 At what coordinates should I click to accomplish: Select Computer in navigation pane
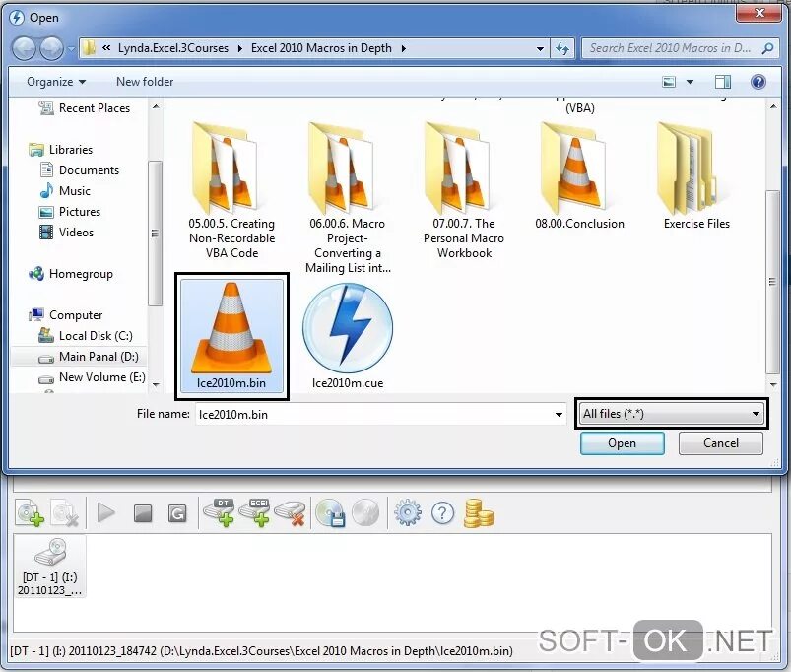point(66,314)
